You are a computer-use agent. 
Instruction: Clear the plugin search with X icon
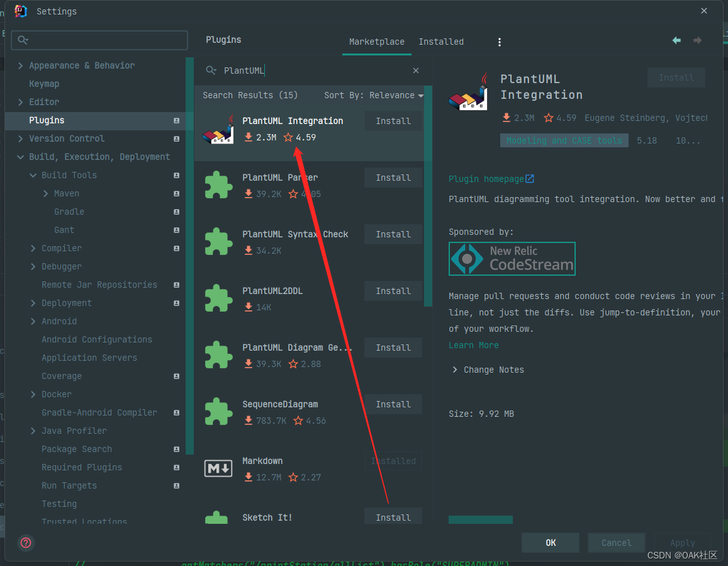tap(416, 71)
